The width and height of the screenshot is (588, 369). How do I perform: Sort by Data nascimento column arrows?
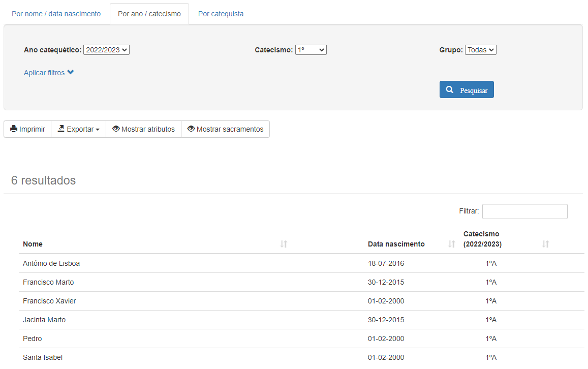[451, 244]
